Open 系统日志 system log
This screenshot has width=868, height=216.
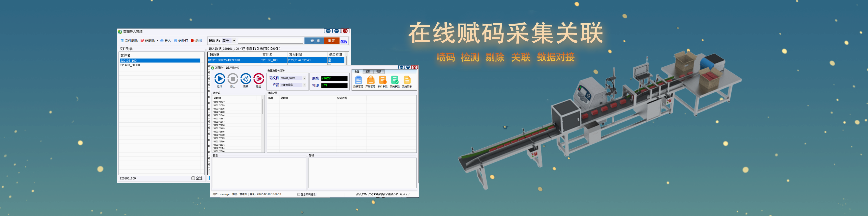[407, 80]
